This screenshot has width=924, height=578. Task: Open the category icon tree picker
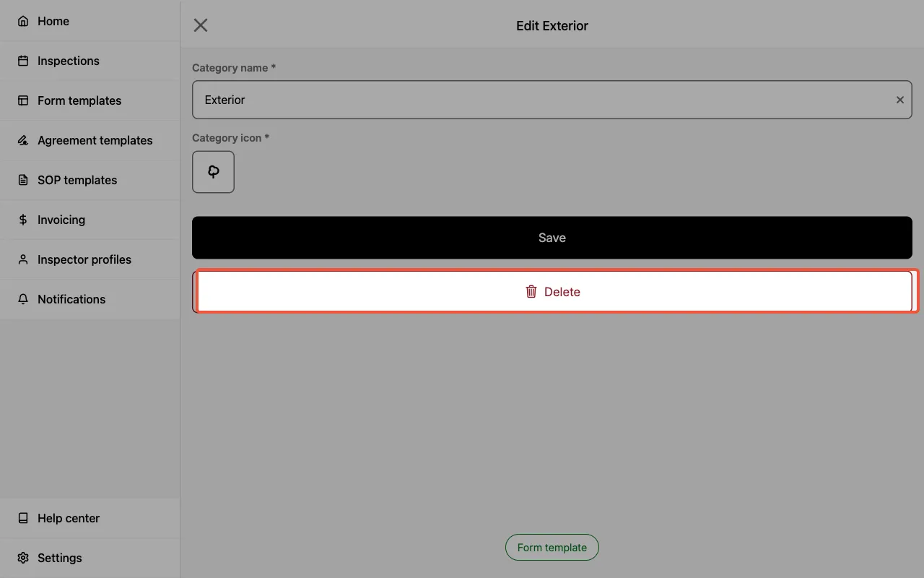click(x=213, y=171)
